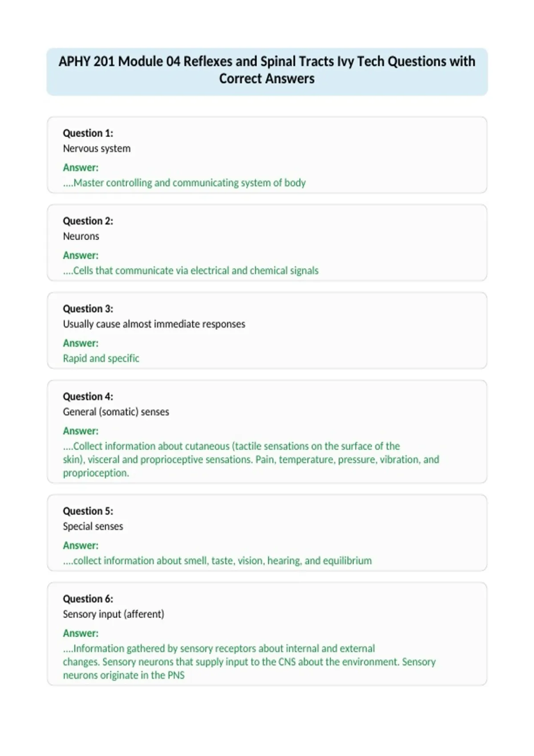534x756 pixels.
Task: Select the Question 4 heading
Action: pyautogui.click(x=88, y=396)
